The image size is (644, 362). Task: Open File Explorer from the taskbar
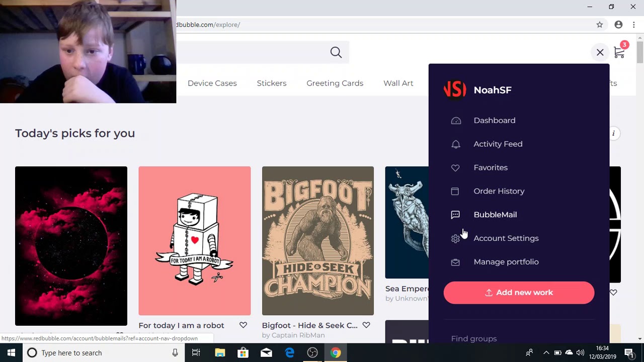tap(220, 353)
